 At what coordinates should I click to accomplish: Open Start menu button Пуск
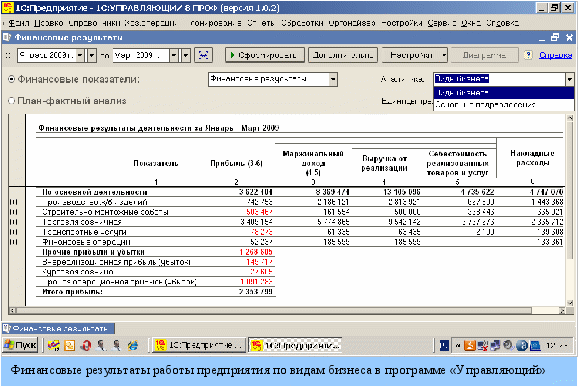[x=20, y=345]
